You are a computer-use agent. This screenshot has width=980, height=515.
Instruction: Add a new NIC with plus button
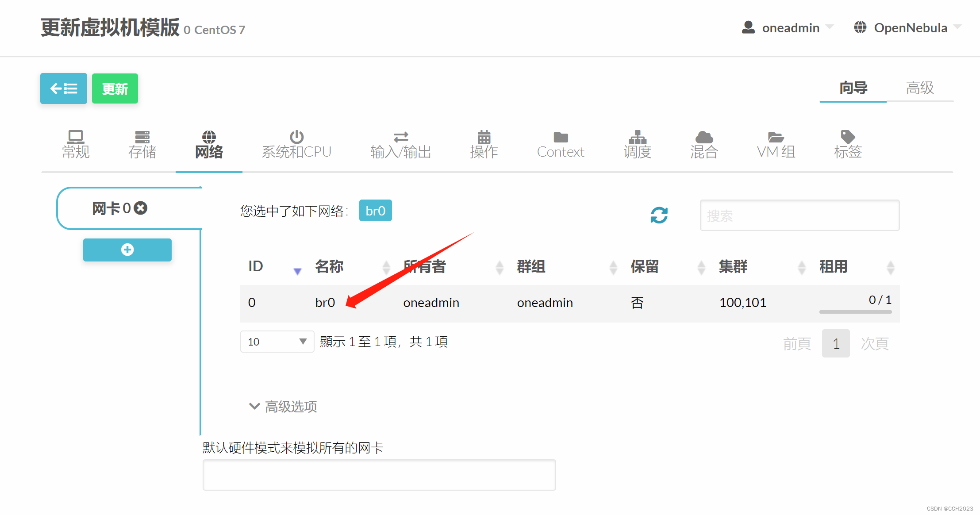(127, 250)
